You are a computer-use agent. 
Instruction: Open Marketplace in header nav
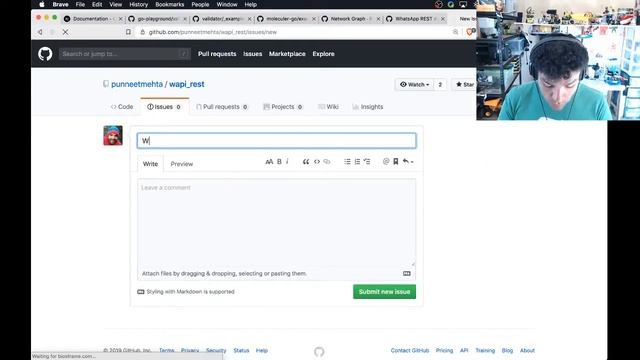tap(287, 54)
